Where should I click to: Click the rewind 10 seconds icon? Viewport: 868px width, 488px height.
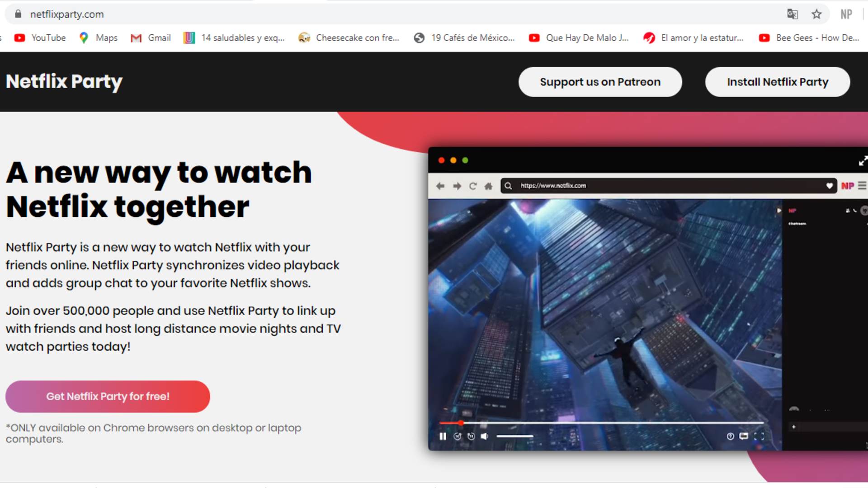pyautogui.click(x=458, y=436)
